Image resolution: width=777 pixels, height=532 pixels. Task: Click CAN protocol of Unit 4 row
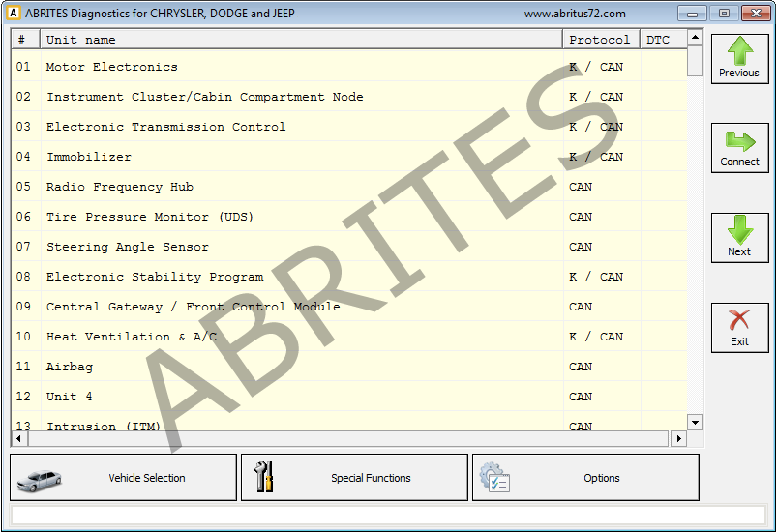(581, 397)
